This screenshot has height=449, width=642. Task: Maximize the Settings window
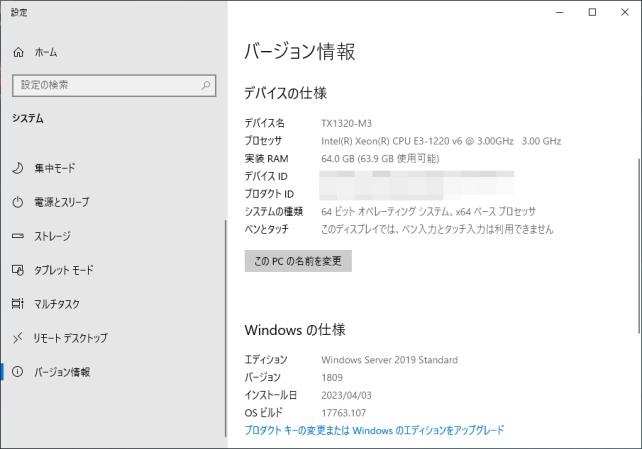(592, 13)
